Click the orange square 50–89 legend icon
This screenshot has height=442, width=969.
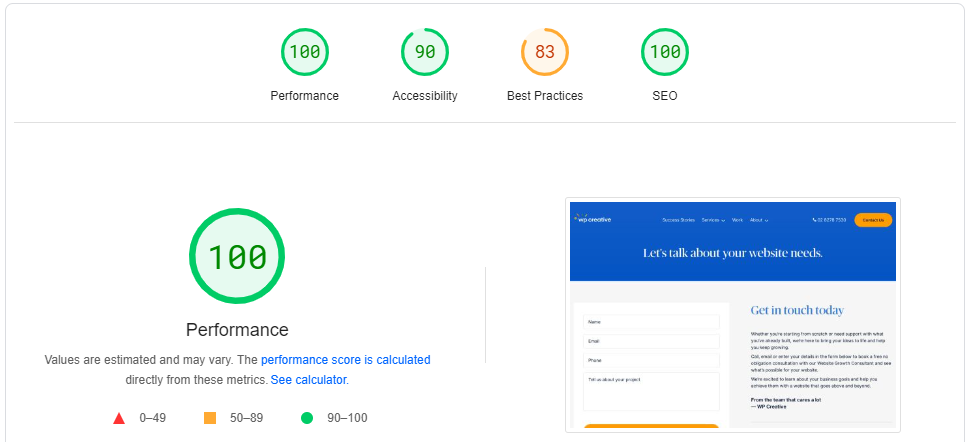point(210,419)
